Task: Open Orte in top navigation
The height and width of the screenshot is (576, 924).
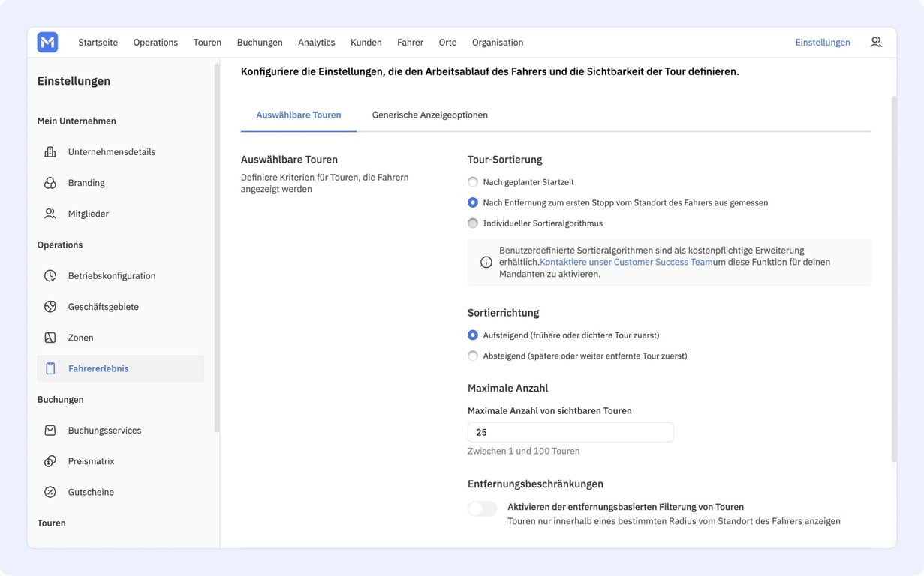Action: click(x=448, y=43)
